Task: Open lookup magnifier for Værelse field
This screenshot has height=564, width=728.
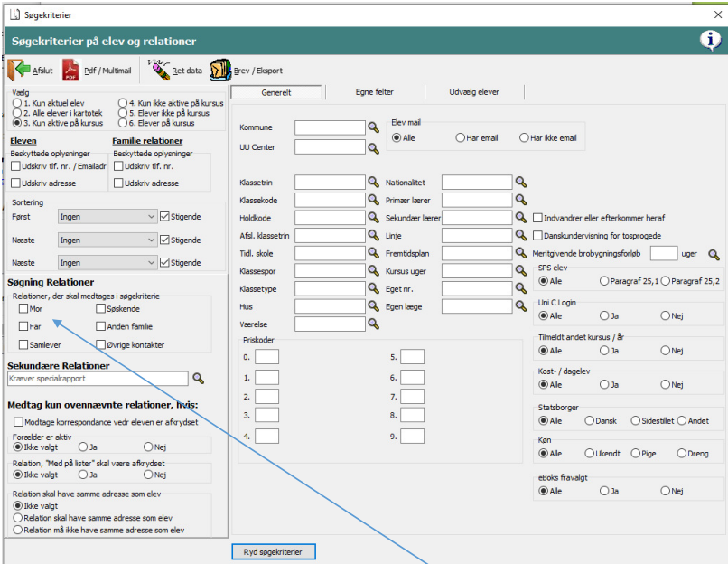Action: (374, 324)
